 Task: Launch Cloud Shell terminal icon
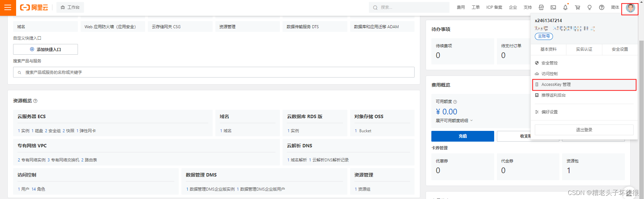coord(553,7)
